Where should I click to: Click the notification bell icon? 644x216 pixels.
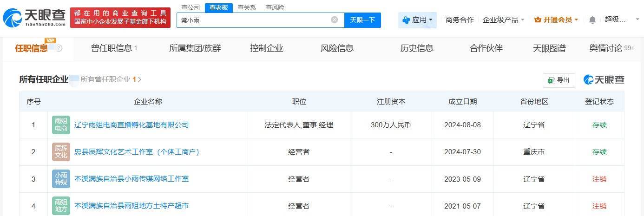[592, 20]
